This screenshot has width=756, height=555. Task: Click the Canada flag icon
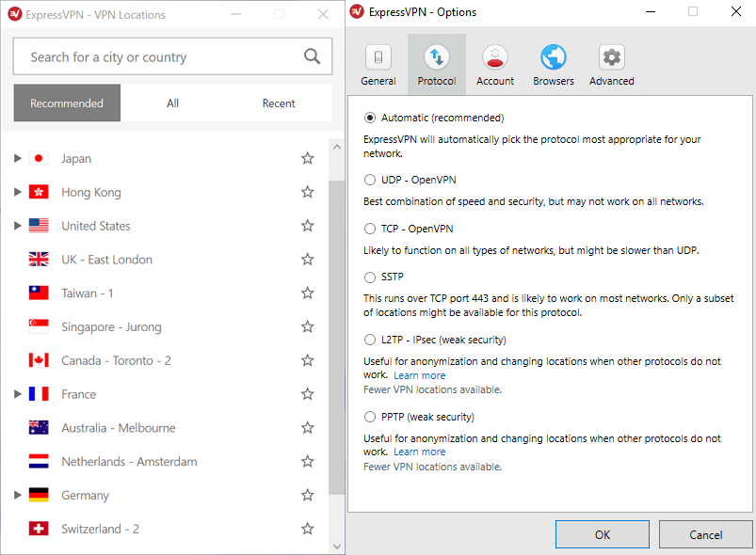[x=39, y=360]
